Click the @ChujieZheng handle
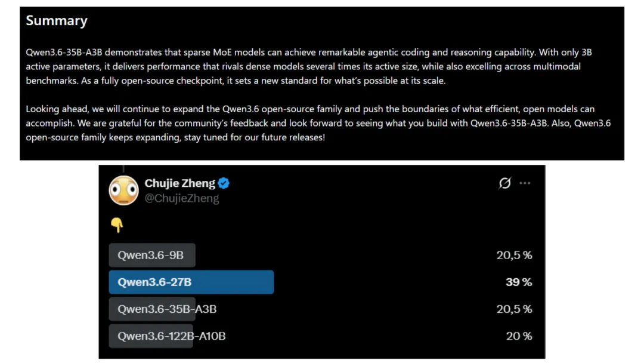Screen dimensions: 644x363 182,198
